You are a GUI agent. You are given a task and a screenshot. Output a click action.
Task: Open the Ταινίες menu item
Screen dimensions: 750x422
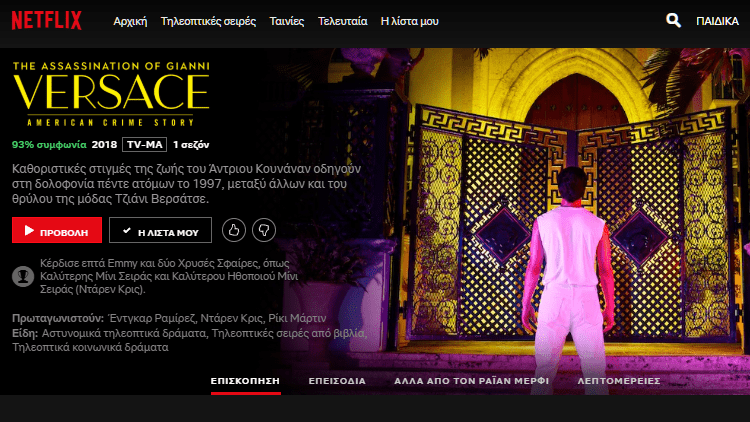click(287, 22)
